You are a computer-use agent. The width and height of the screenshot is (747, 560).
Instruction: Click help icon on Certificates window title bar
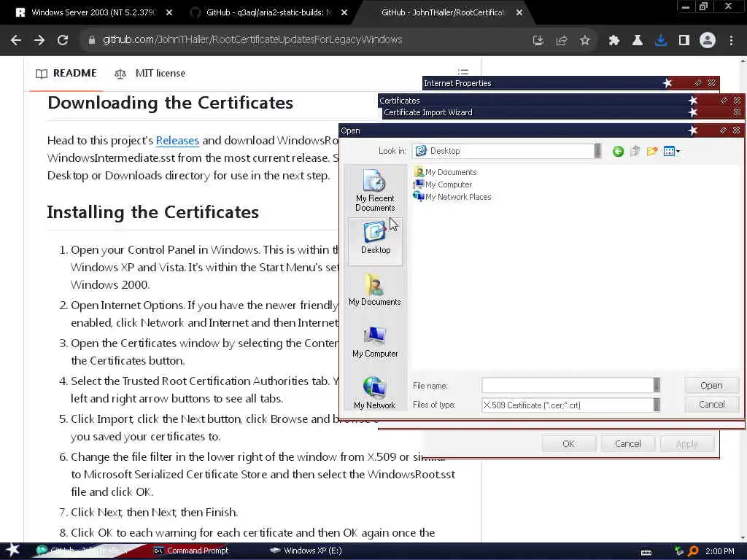click(724, 100)
